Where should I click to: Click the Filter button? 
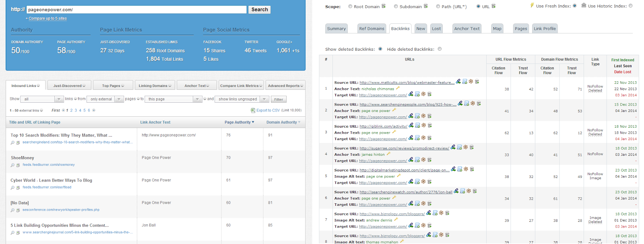pos(279,99)
